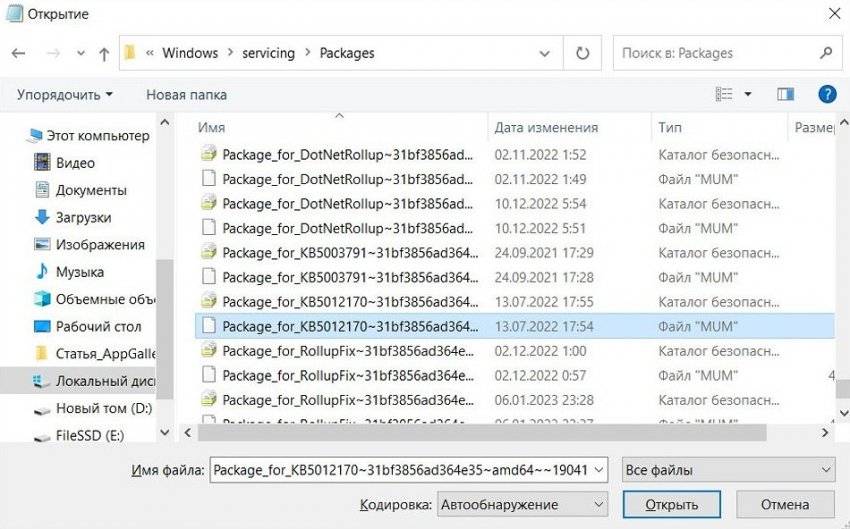
Task: Click the horizontal scrollbar in file list
Action: 480,432
